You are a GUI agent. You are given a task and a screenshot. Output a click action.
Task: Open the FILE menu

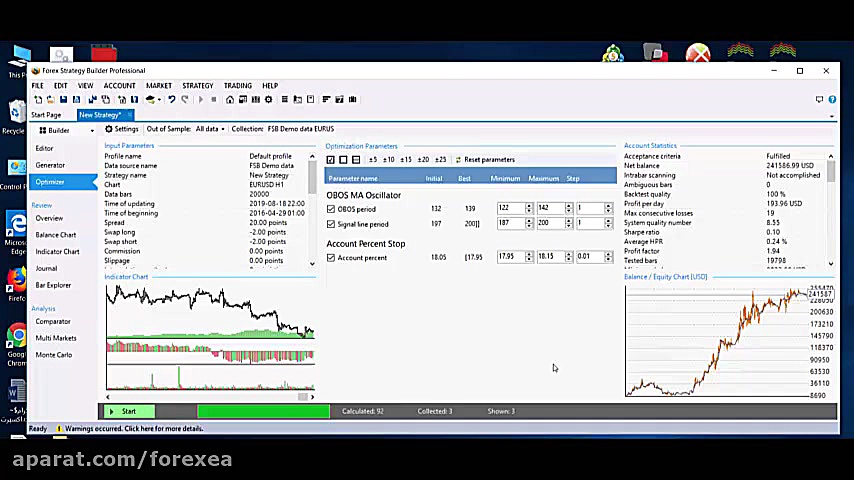[38, 86]
